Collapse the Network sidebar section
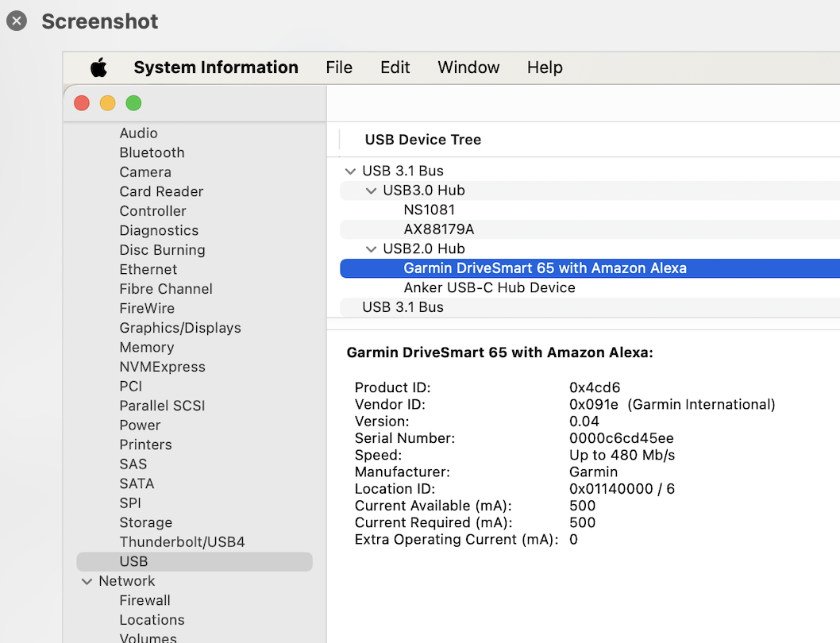840x643 pixels. click(x=87, y=581)
